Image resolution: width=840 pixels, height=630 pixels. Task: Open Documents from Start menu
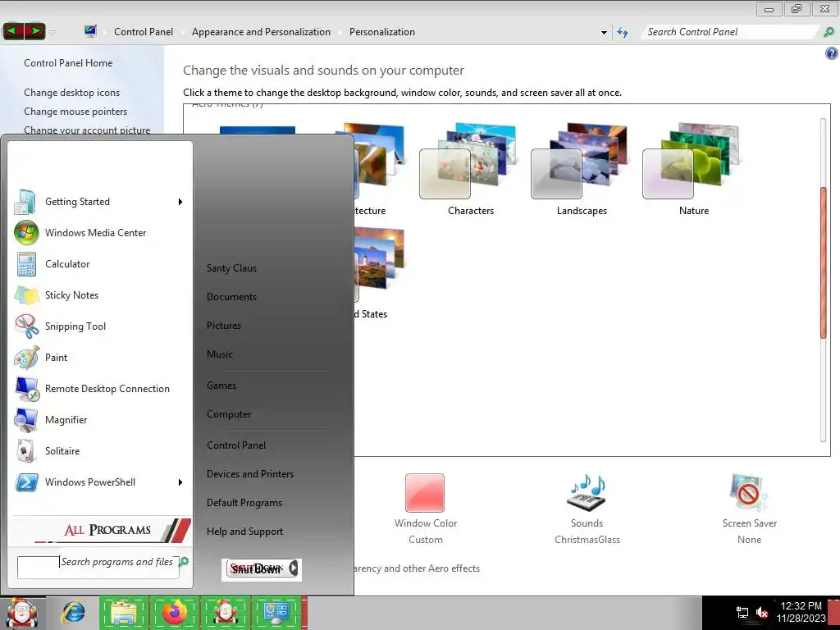click(231, 297)
